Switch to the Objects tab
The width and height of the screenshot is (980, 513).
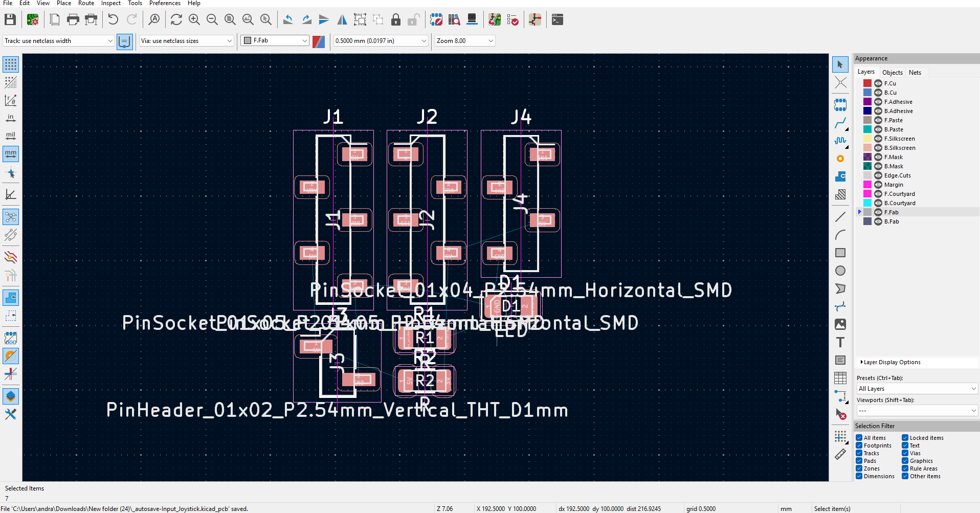pos(893,73)
